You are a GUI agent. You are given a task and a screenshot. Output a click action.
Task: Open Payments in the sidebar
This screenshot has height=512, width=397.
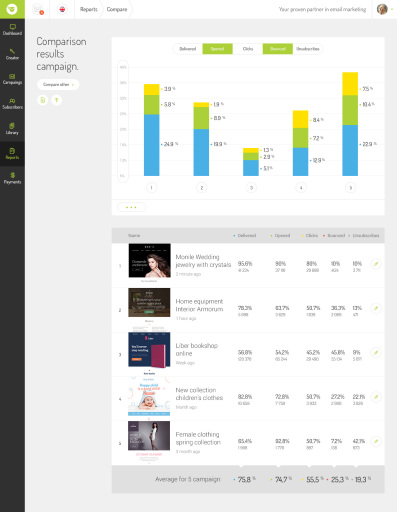(x=12, y=178)
